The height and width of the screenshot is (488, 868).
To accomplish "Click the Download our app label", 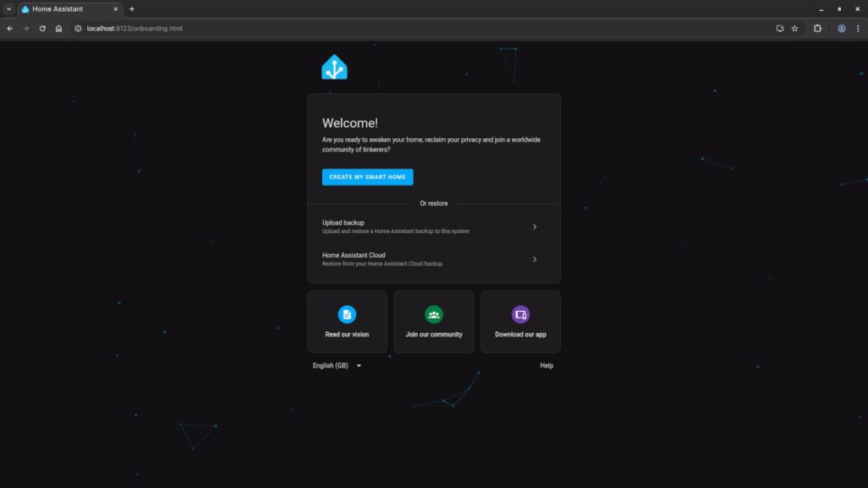I will 520,334.
